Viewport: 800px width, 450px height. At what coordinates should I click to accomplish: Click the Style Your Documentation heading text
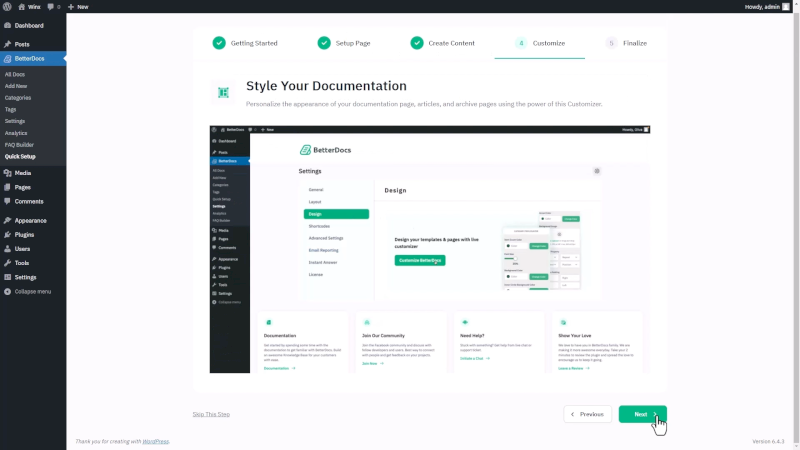pyautogui.click(x=327, y=86)
